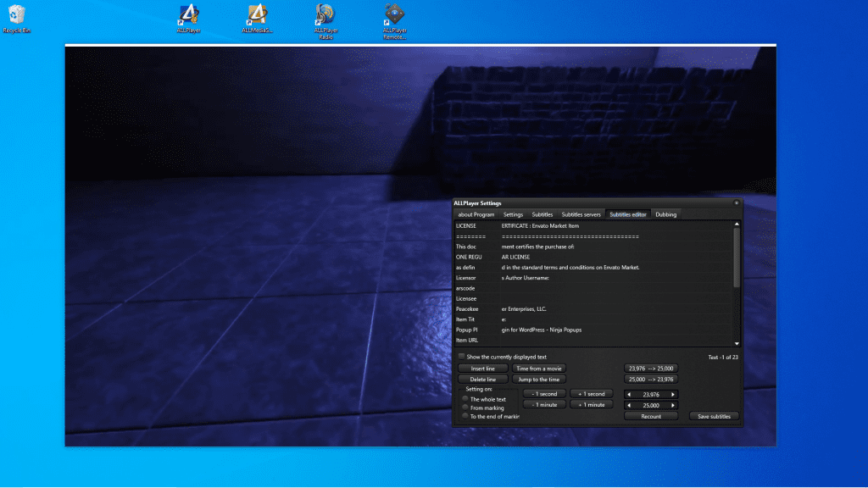Select the 'Popup Pl' subtitle row
This screenshot has height=488, width=868.
point(593,330)
